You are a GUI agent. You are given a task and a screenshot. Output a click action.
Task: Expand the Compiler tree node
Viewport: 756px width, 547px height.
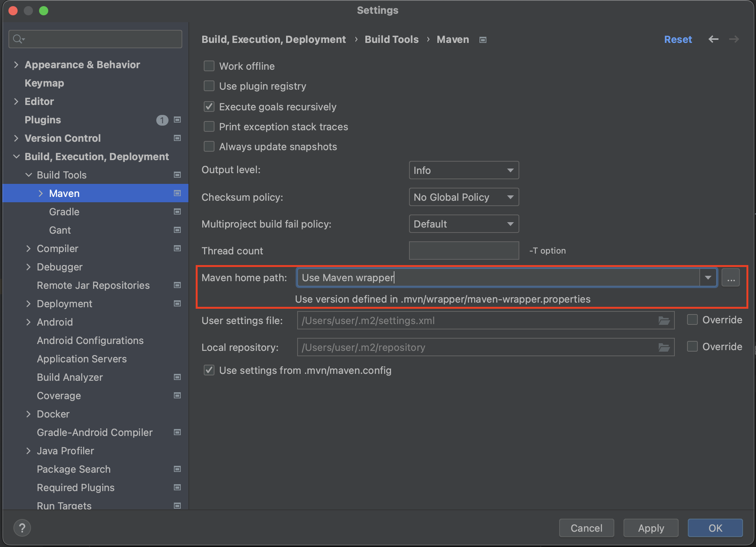pos(28,249)
